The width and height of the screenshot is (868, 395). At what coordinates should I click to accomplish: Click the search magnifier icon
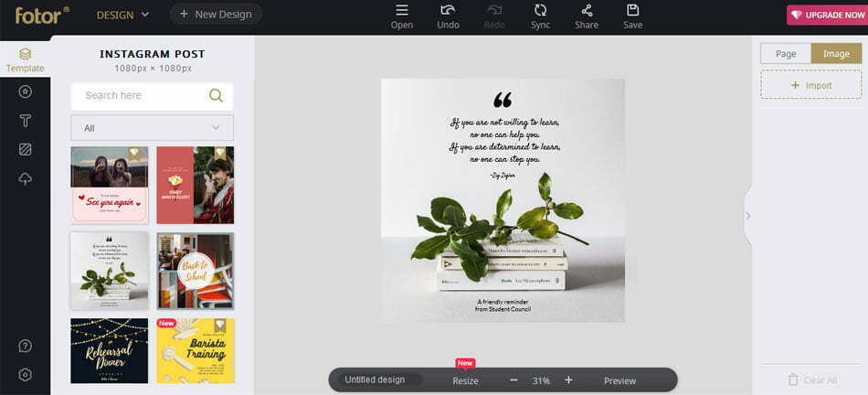[x=216, y=95]
